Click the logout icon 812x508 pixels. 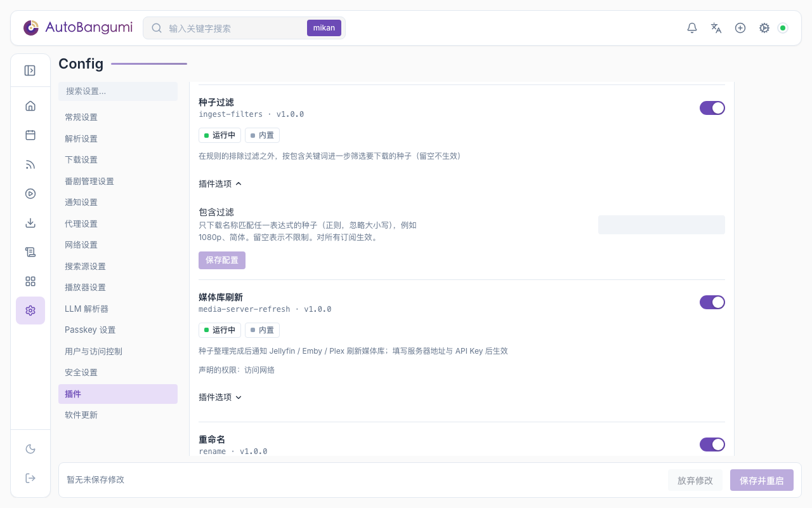pos(30,478)
